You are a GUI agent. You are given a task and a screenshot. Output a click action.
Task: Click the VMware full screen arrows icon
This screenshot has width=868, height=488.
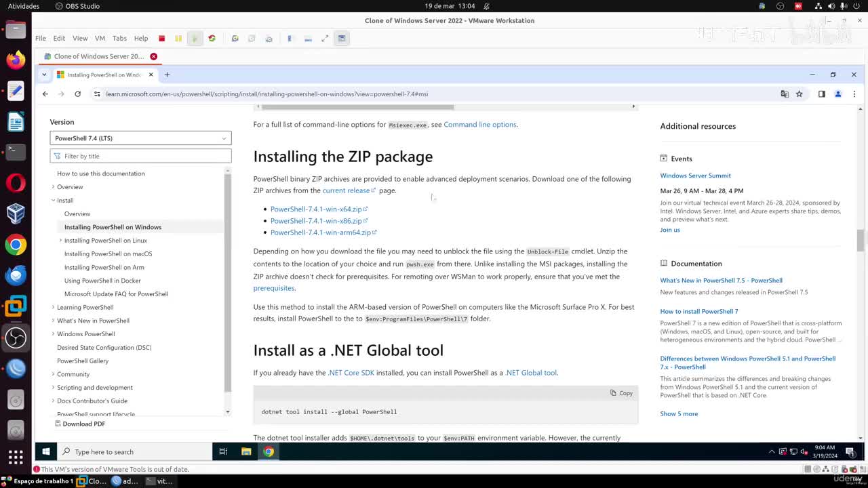[325, 39]
